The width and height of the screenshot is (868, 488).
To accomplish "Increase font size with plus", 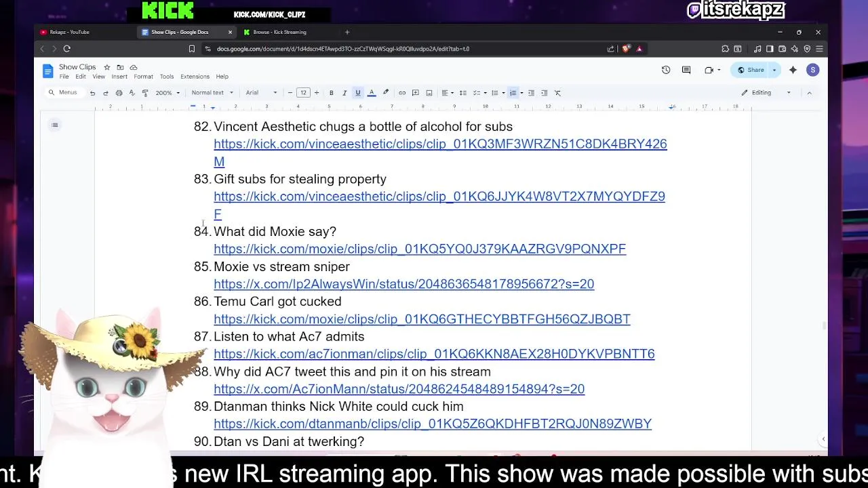I will coord(316,93).
